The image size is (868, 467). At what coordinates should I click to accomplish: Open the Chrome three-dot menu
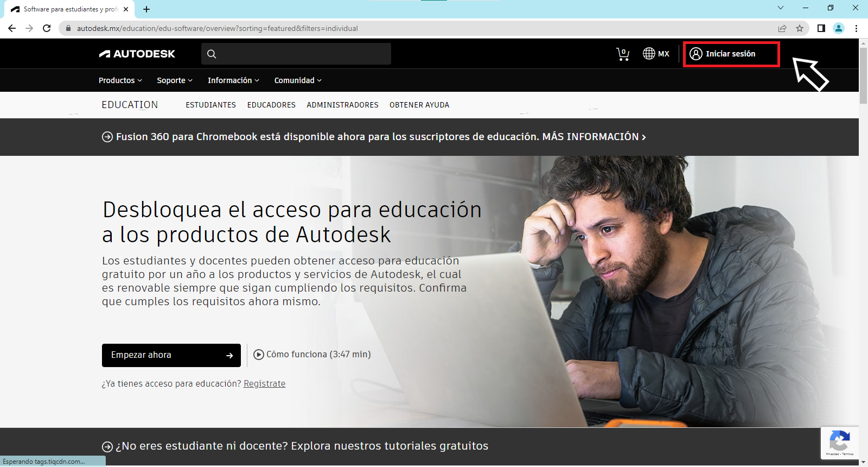pyautogui.click(x=856, y=28)
